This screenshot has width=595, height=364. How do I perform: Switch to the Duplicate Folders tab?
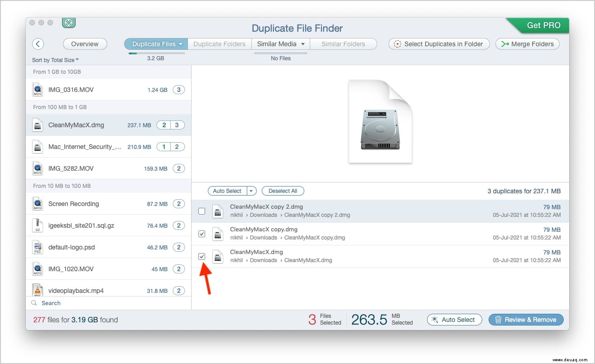219,44
